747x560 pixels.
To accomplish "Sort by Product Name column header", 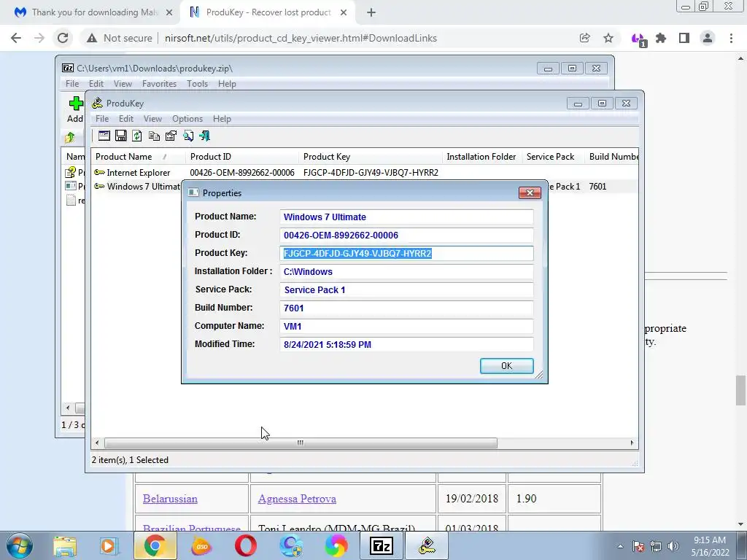I will pos(138,157).
